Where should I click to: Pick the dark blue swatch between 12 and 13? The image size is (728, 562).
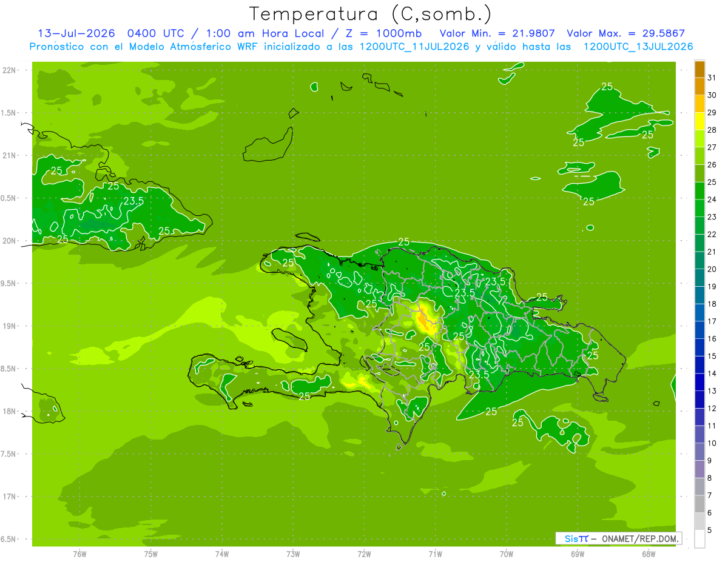pyautogui.click(x=699, y=400)
